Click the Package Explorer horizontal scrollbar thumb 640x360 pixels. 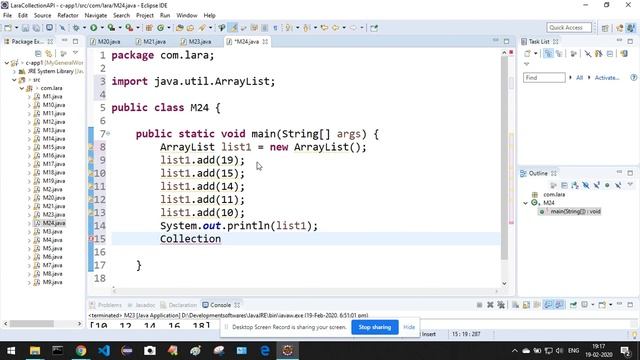coord(32,324)
